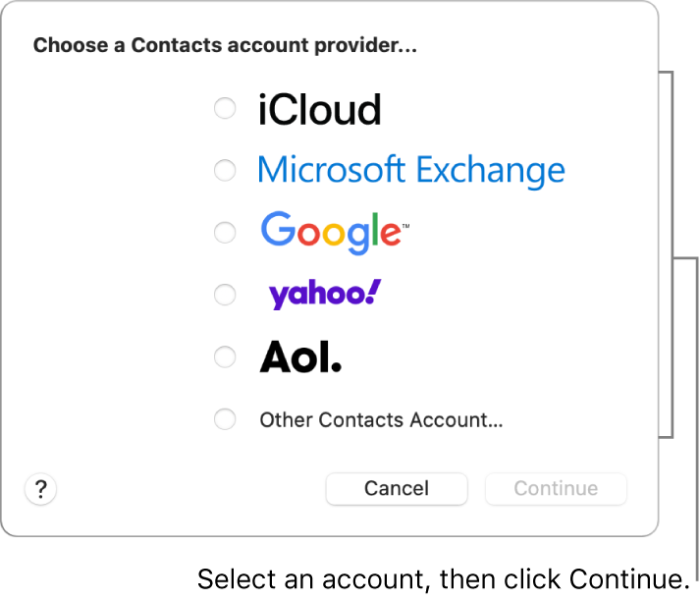Open help with the question mark button
Image resolution: width=700 pixels, height=601 pixels.
41,489
